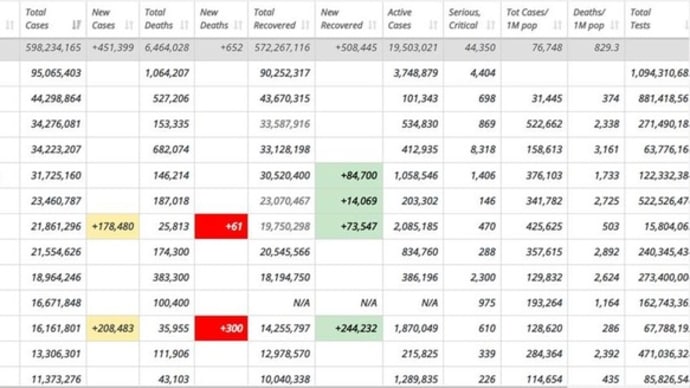The width and height of the screenshot is (690, 388).
Task: Select red +61 new deaths cell
Action: coord(221,227)
